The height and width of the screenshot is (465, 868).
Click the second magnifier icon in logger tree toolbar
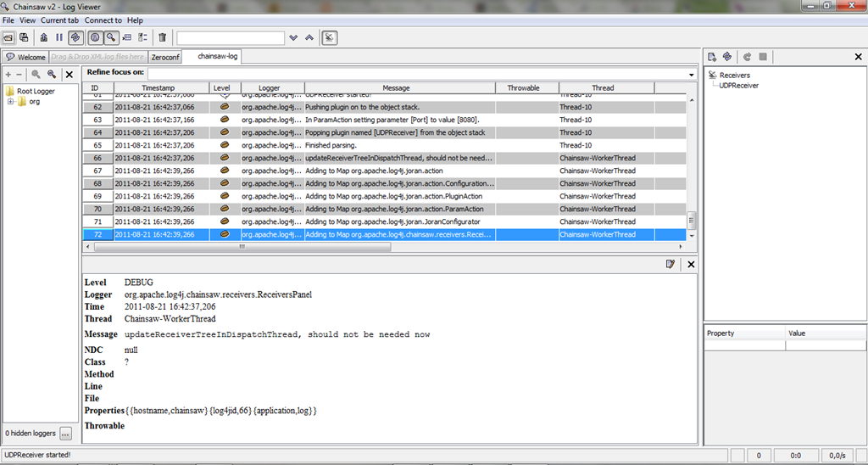point(52,75)
